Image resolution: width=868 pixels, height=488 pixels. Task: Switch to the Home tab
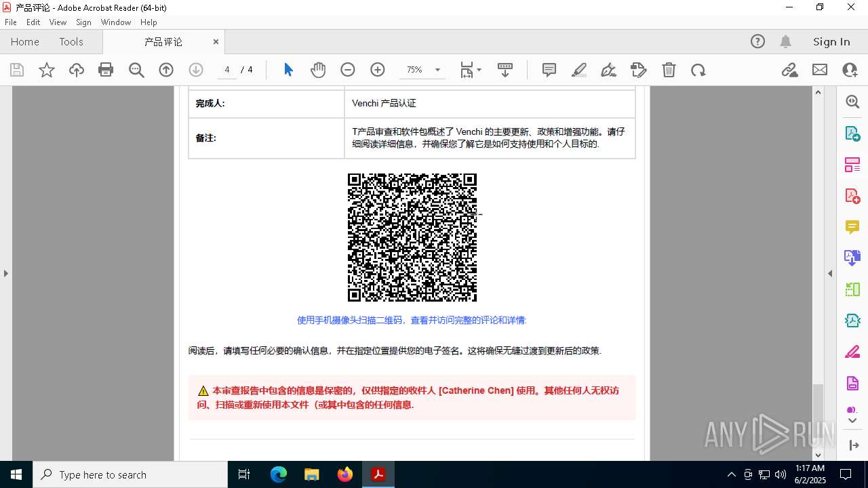pos(25,41)
